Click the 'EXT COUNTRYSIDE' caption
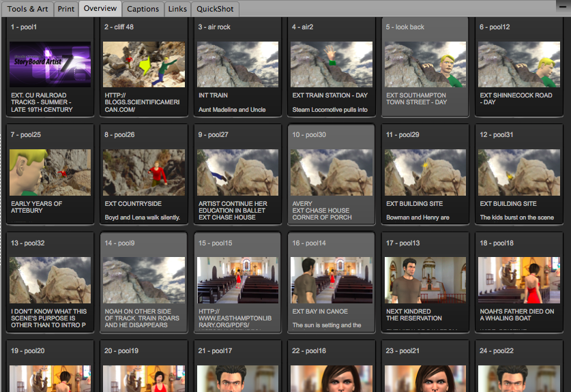 pyautogui.click(x=133, y=203)
